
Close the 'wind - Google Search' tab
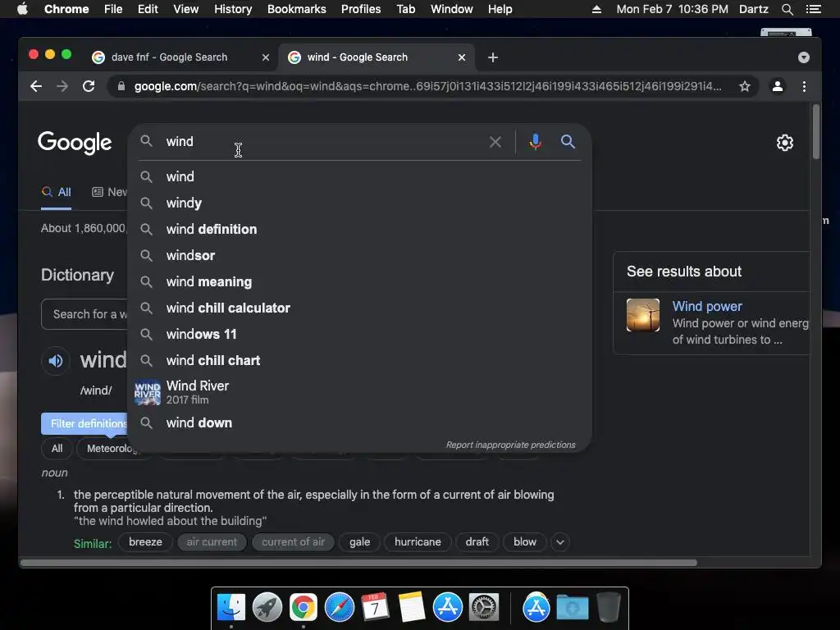click(x=461, y=57)
